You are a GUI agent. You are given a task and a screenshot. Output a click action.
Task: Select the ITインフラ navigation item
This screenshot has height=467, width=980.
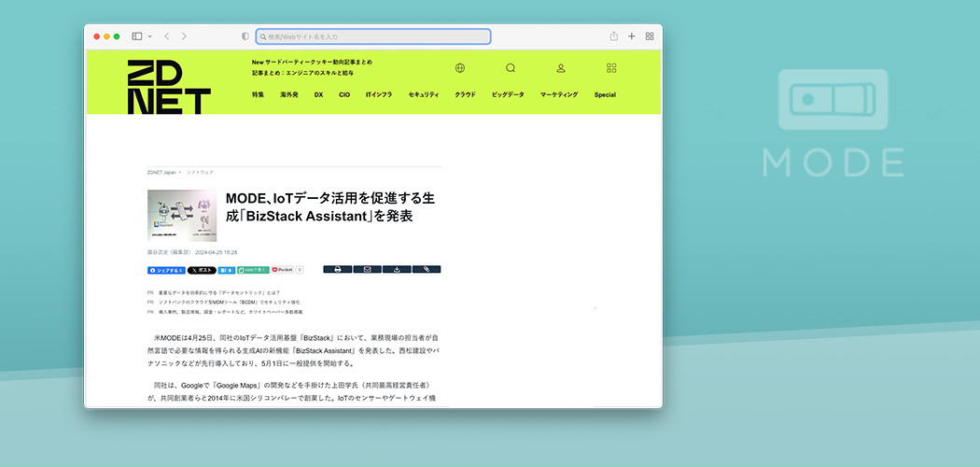[379, 94]
